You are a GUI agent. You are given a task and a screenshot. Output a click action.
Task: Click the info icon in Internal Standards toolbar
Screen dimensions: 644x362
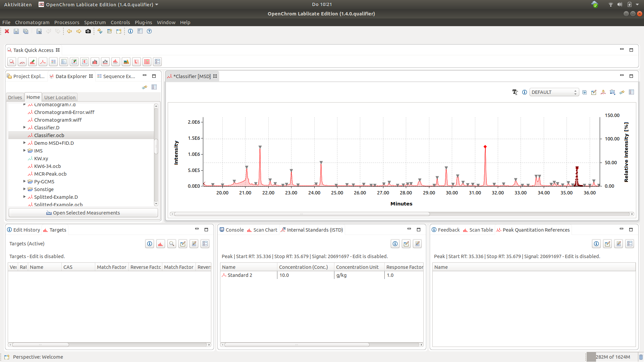pyautogui.click(x=395, y=244)
